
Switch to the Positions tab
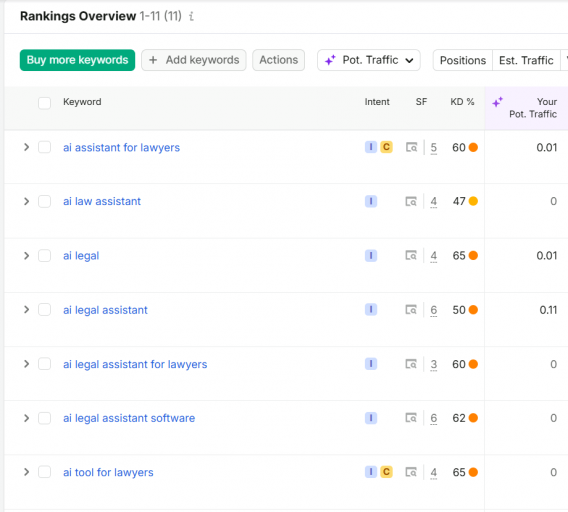(x=463, y=60)
